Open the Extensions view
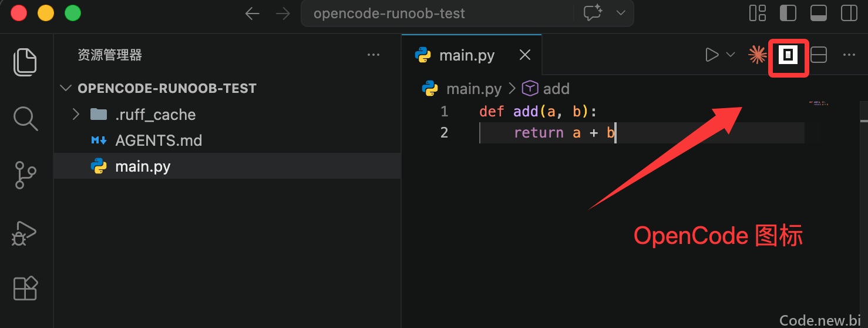Screen dimensions: 868x328 tap(25, 288)
